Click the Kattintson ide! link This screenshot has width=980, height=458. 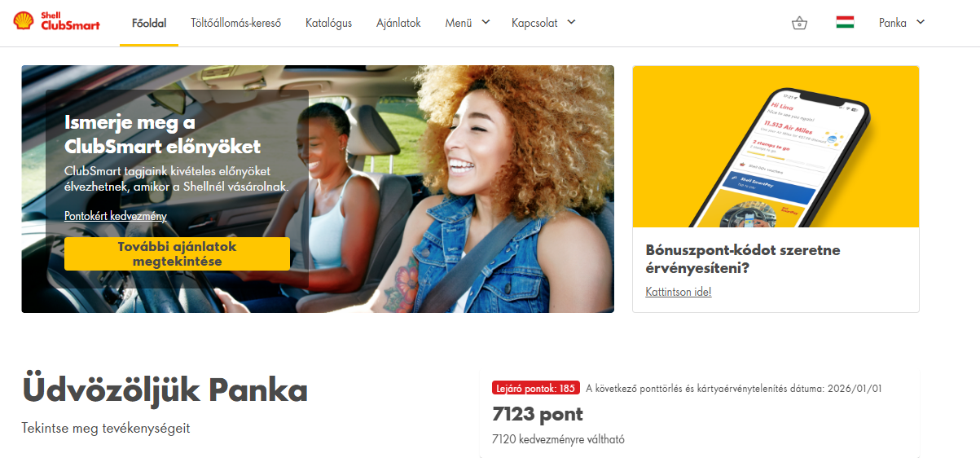(x=679, y=292)
